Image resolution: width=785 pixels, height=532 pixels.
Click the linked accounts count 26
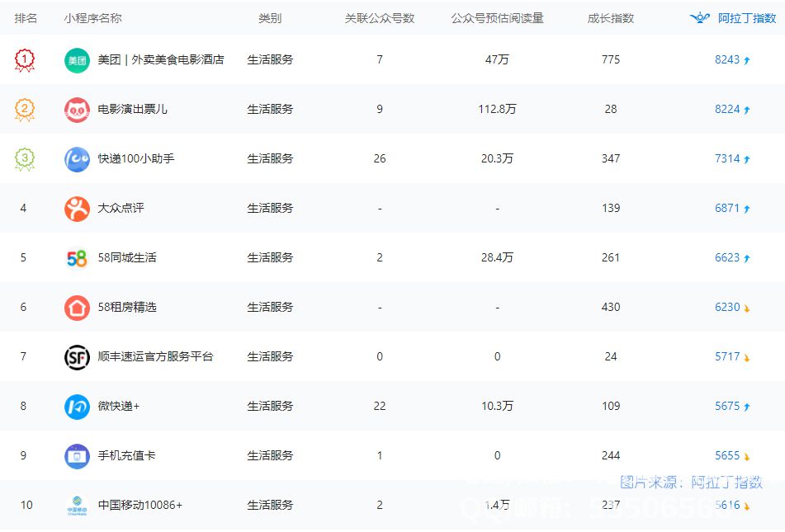coord(380,158)
